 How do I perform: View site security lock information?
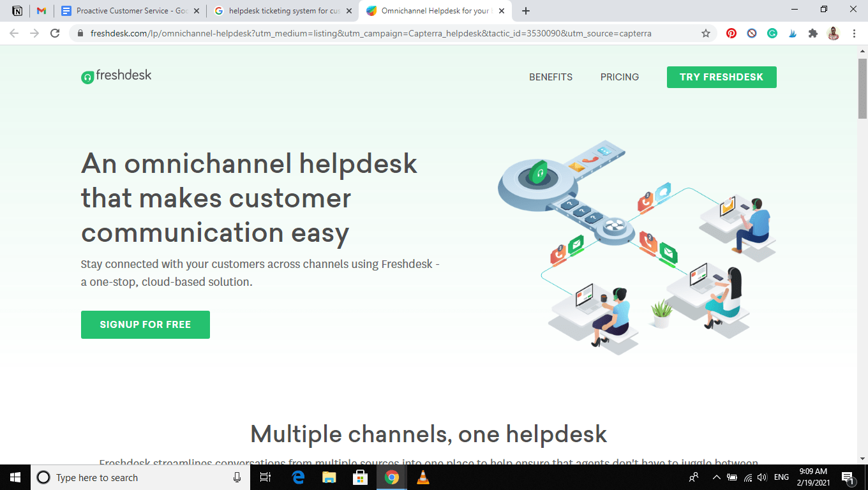coord(80,33)
